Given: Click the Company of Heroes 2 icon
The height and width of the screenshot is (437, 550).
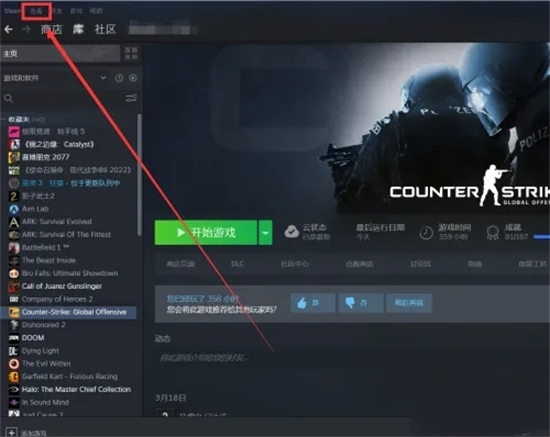Looking at the screenshot, I should pyautogui.click(x=14, y=299).
